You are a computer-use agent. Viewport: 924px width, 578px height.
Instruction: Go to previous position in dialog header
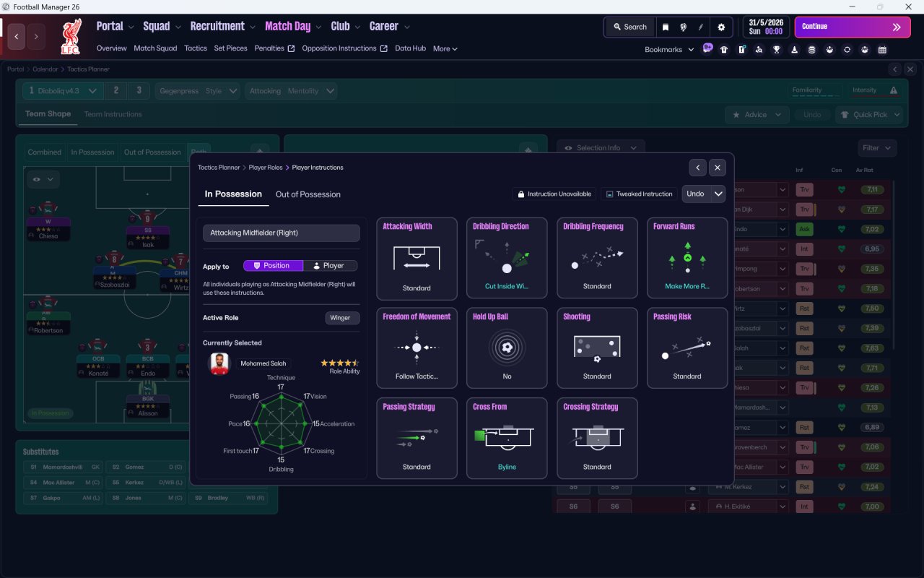pos(697,168)
